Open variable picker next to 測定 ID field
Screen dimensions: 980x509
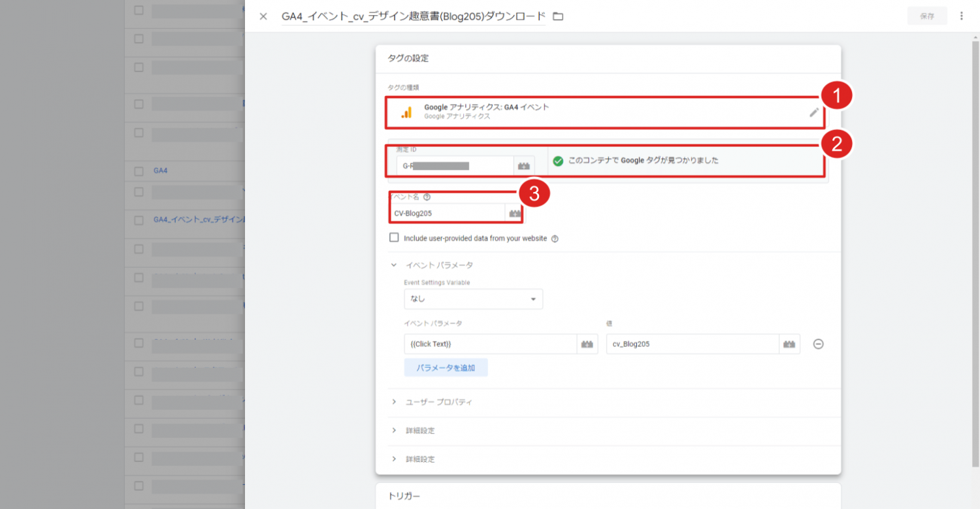(524, 166)
